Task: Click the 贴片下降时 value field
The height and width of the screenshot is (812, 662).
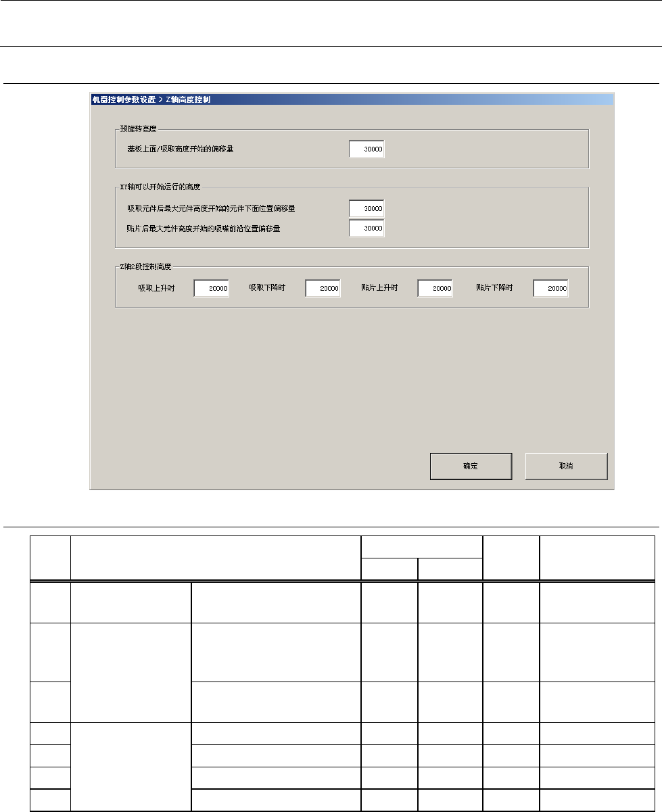Action: click(551, 288)
